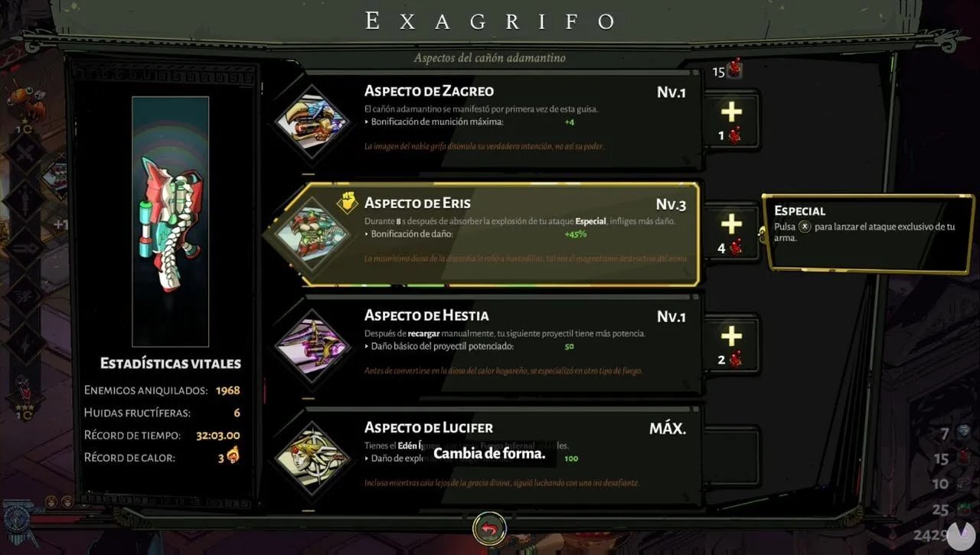Upgrade Aspecto de Hestia with plus button

(x=732, y=344)
